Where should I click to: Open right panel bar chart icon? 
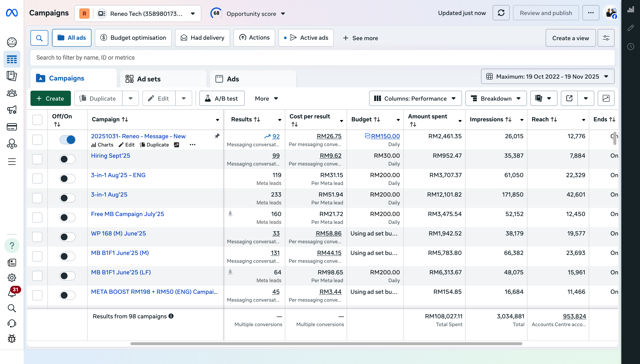(x=631, y=10)
